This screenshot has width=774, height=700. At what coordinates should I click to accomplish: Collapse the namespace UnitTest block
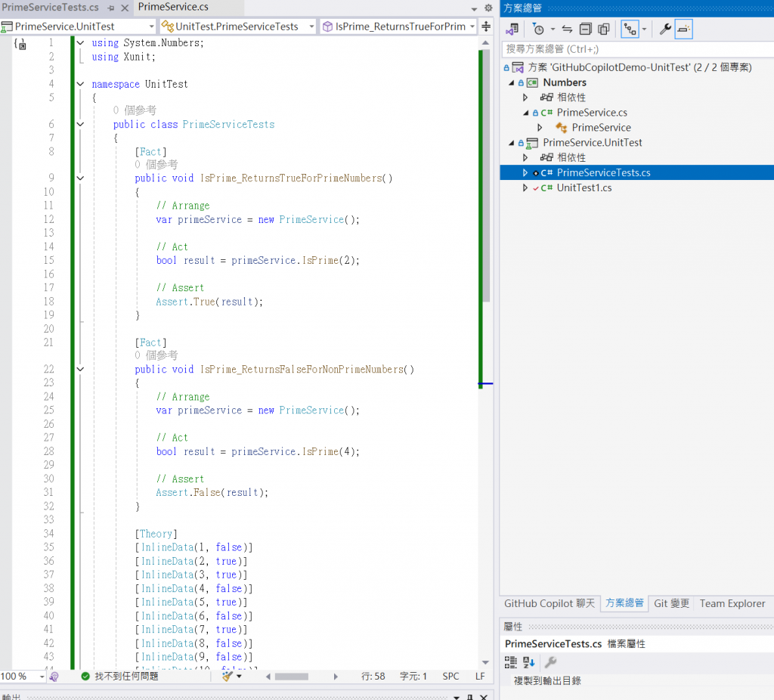[x=80, y=84]
